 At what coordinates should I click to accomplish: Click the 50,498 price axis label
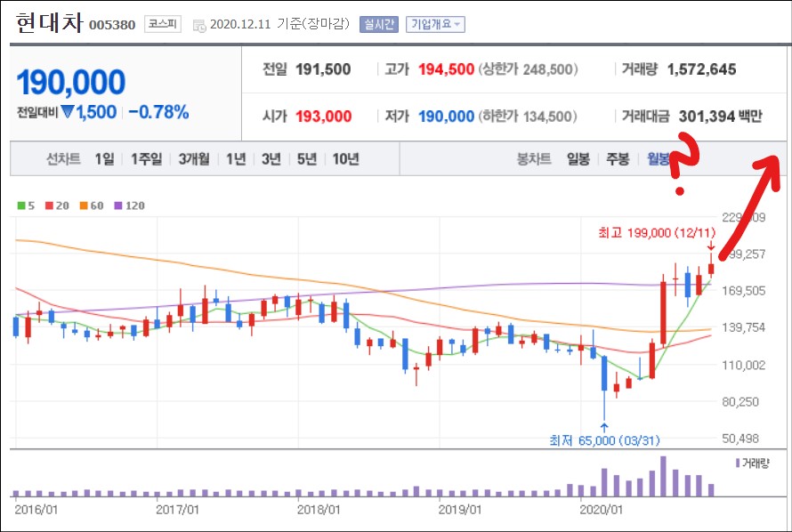point(740,439)
